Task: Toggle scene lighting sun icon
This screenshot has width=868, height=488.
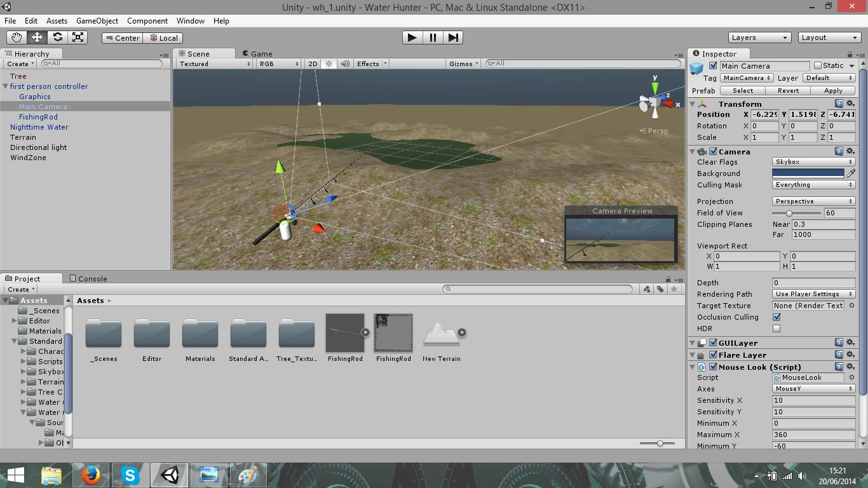Action: point(329,64)
